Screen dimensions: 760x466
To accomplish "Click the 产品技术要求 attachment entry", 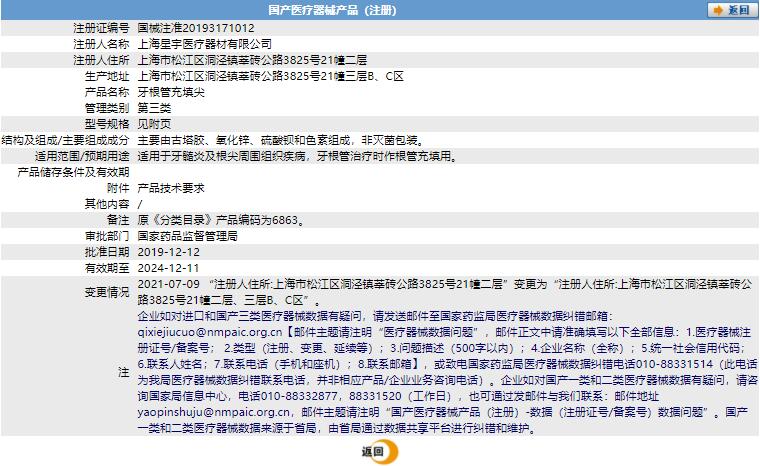I will coord(170,188).
